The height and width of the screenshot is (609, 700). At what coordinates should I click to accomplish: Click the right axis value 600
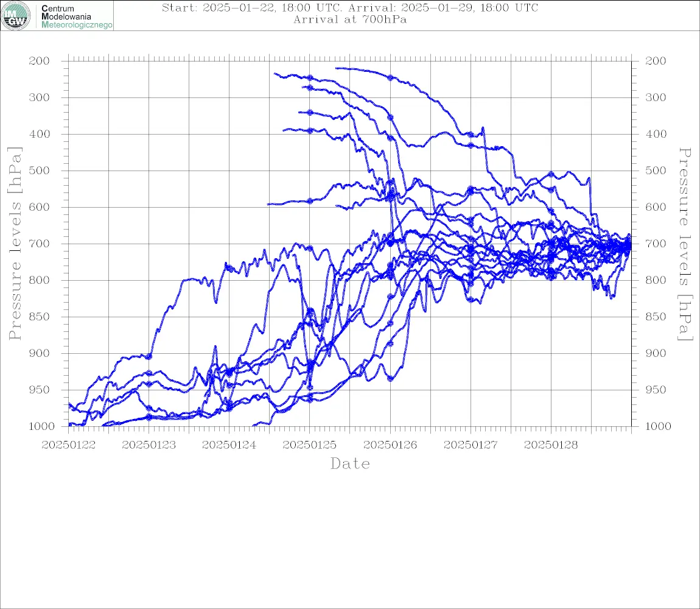coord(656,207)
